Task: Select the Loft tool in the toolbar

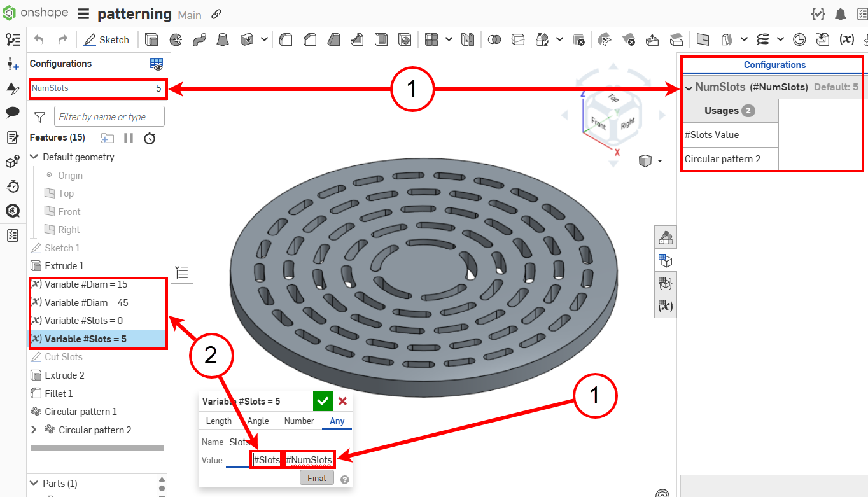Action: (223, 39)
